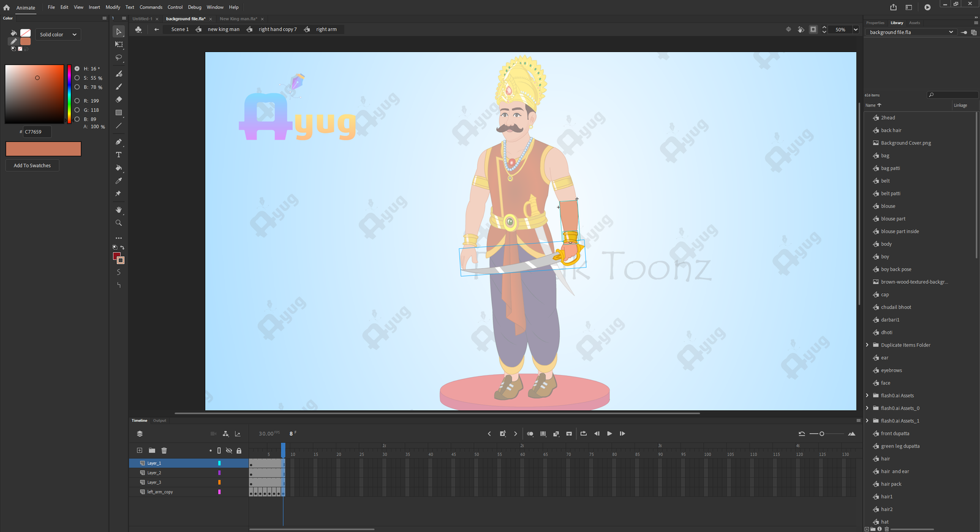Pick the Text tool
980x532 pixels.
click(119, 155)
